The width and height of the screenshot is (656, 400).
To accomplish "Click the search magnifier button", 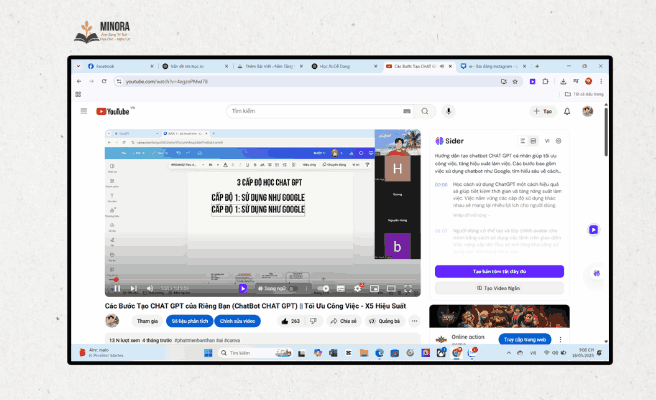I will click(424, 111).
